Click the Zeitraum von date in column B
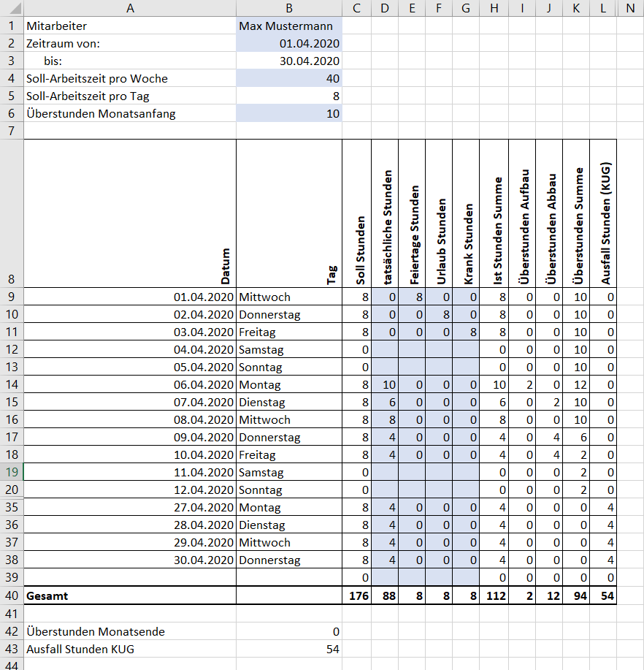 click(x=289, y=43)
